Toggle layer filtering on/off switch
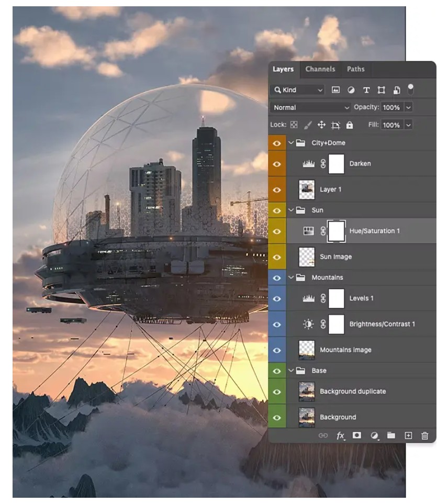448x503 pixels. pos(410,89)
